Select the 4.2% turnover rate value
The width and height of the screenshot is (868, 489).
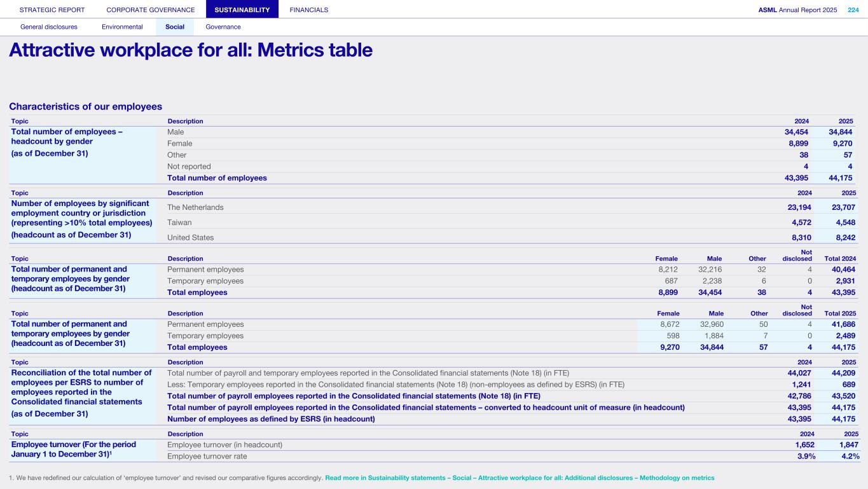[849, 456]
